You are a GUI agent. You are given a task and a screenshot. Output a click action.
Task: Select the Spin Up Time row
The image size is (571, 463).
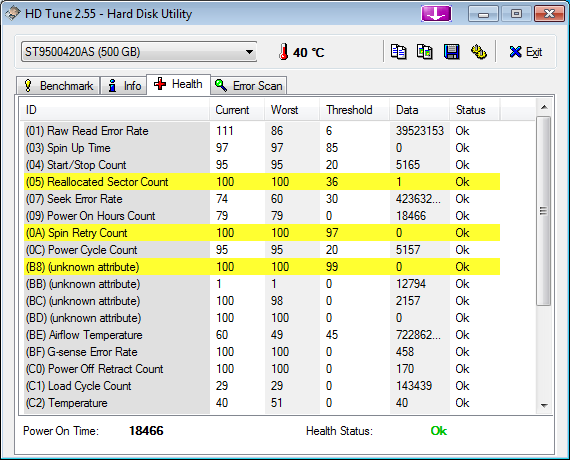pos(262,148)
